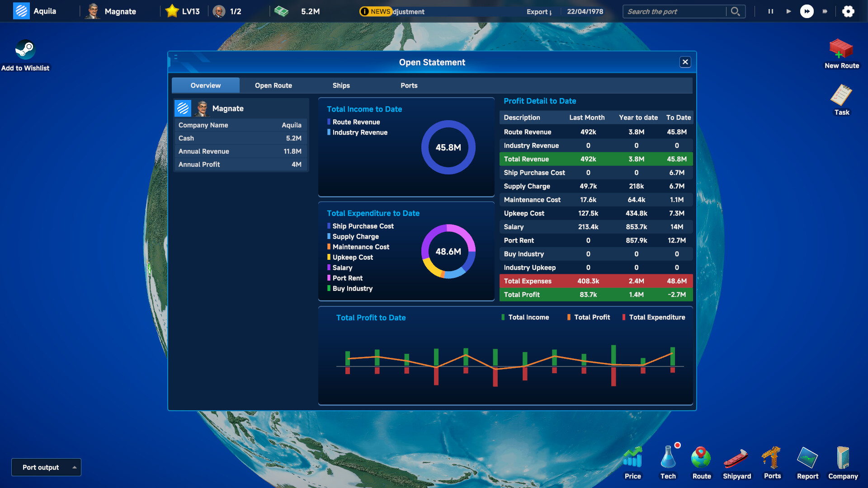Open the Task notepad icon

pyautogui.click(x=841, y=95)
